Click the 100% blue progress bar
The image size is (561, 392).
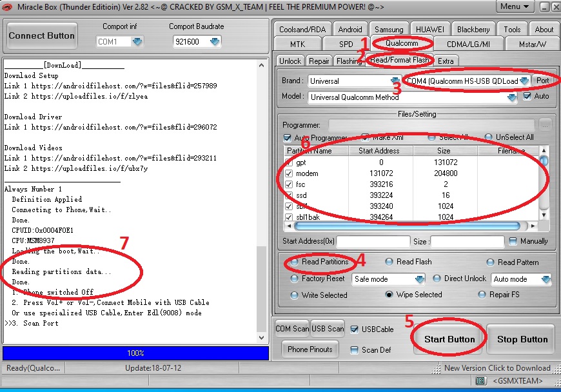coord(135,353)
